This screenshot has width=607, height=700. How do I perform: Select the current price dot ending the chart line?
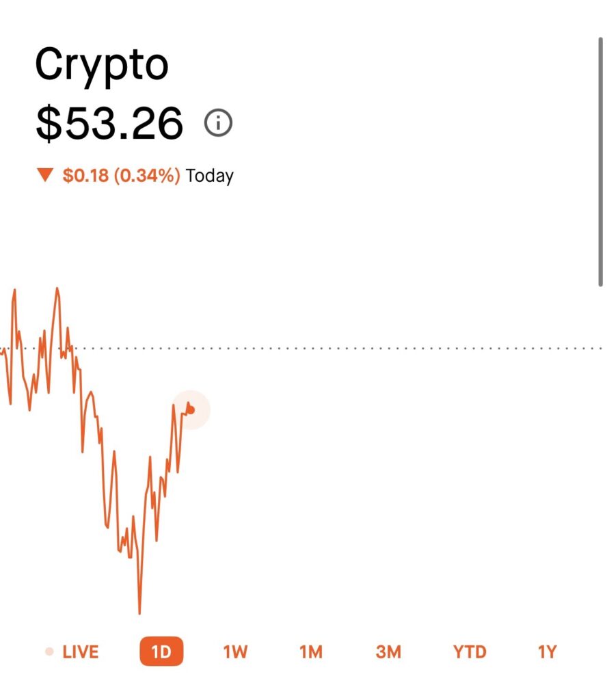(191, 409)
